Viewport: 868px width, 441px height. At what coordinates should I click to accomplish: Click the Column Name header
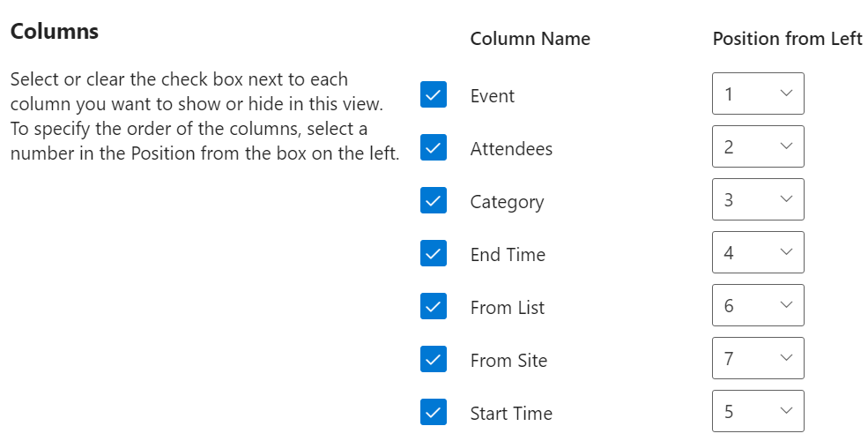[530, 39]
